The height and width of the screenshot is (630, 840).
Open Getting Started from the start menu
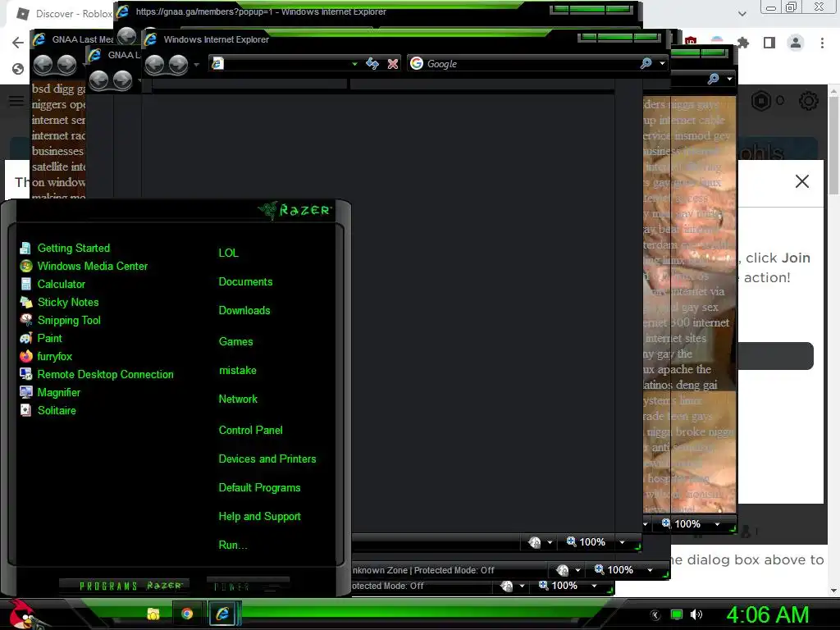pyautogui.click(x=65, y=248)
